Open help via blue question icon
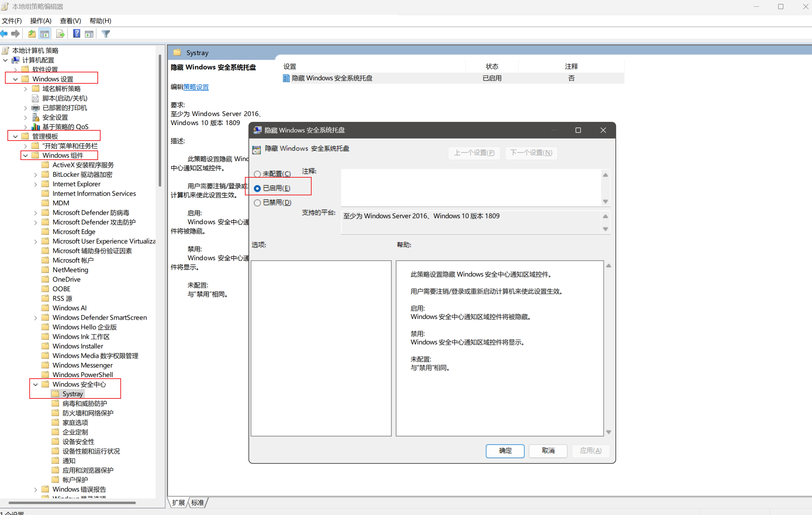Image resolution: width=812 pixels, height=515 pixels. [x=76, y=34]
